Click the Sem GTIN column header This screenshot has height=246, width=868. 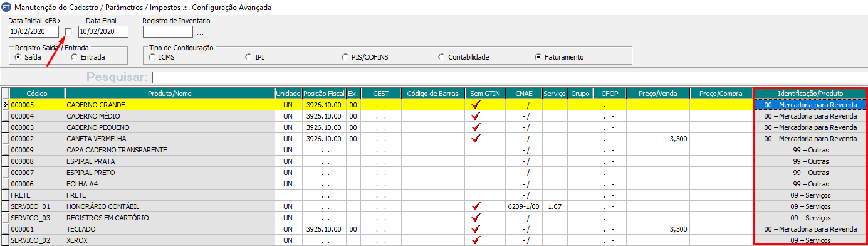[x=485, y=94]
